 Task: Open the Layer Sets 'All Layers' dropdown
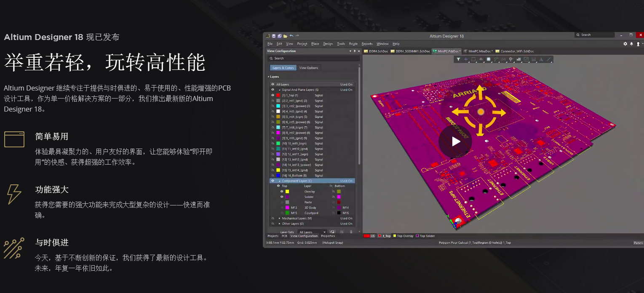312,232
